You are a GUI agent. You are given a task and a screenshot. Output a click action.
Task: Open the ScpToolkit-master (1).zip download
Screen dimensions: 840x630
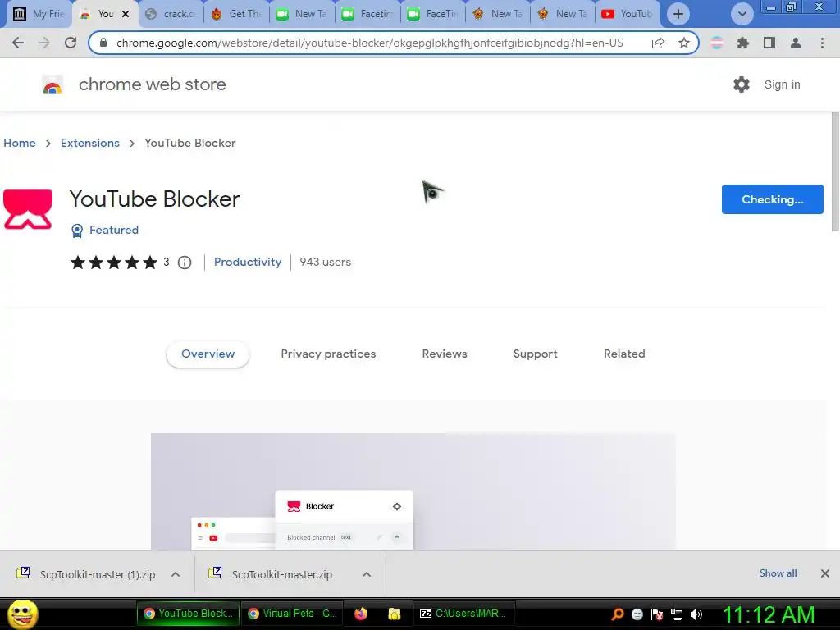[x=85, y=574]
